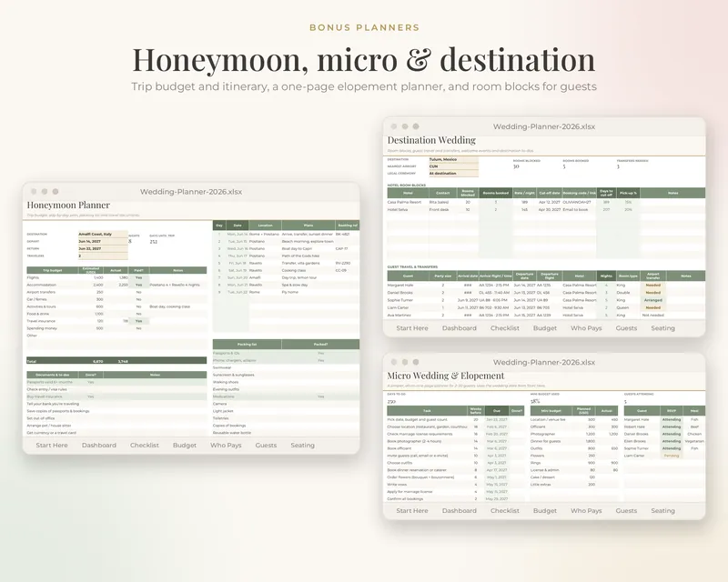728x582 pixels.
Task: Open Dashboard tab in Micro Wedding window
Action: (x=460, y=510)
